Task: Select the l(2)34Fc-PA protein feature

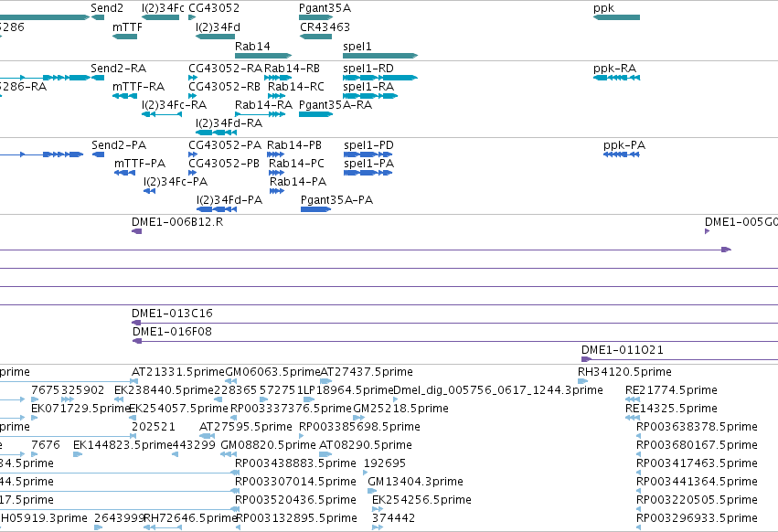Action: [x=149, y=191]
